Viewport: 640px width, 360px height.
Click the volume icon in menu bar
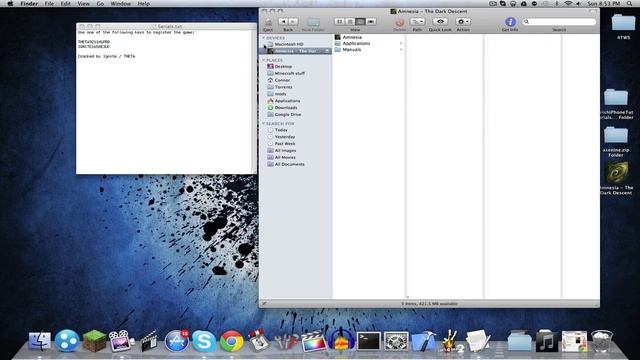coord(578,4)
